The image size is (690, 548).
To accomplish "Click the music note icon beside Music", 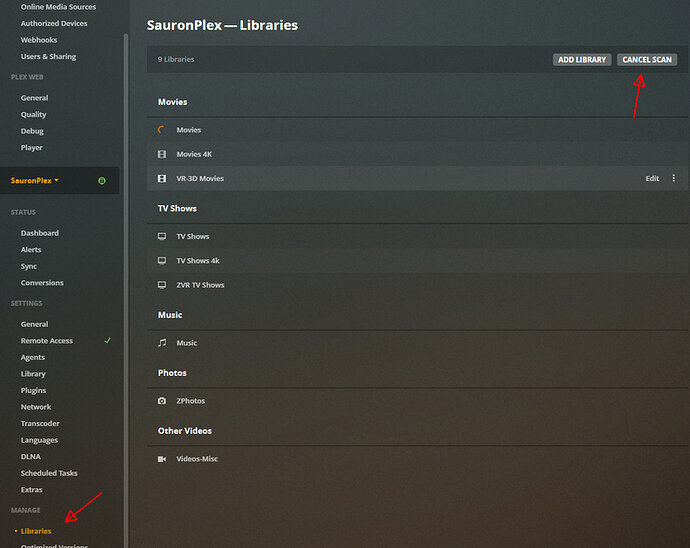I will click(x=162, y=342).
